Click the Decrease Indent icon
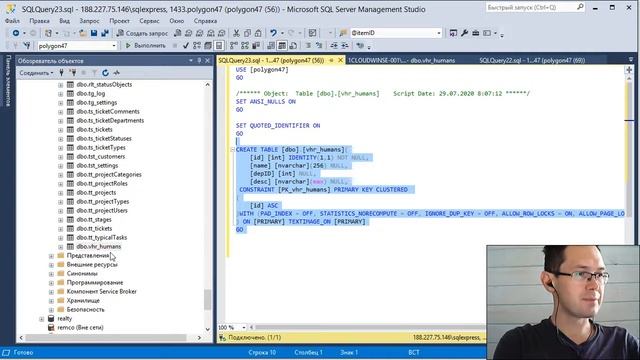 tap(334, 46)
